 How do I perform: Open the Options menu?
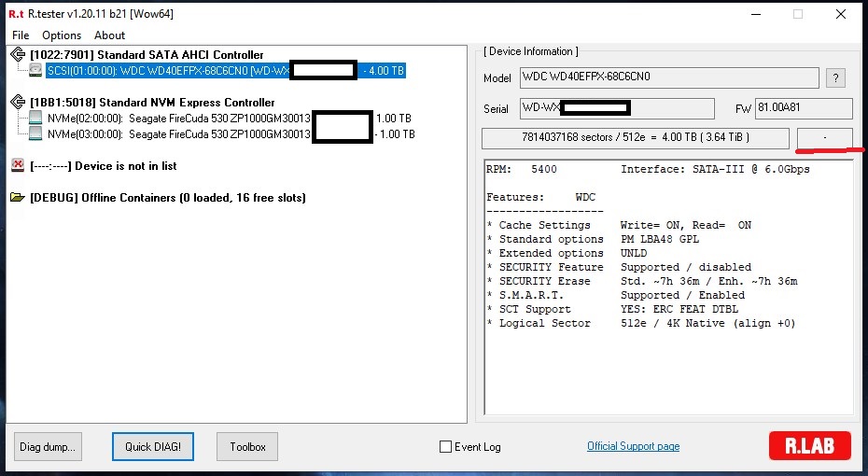click(62, 35)
